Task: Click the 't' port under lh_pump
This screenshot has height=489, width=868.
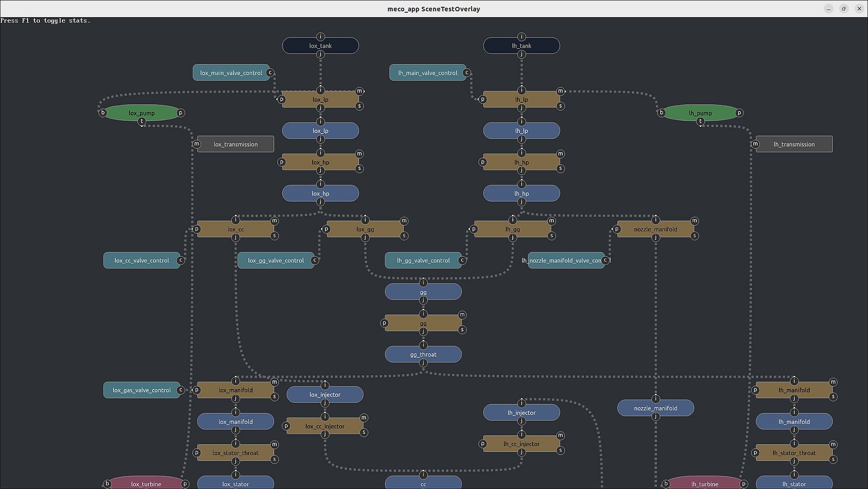Action: click(x=700, y=121)
